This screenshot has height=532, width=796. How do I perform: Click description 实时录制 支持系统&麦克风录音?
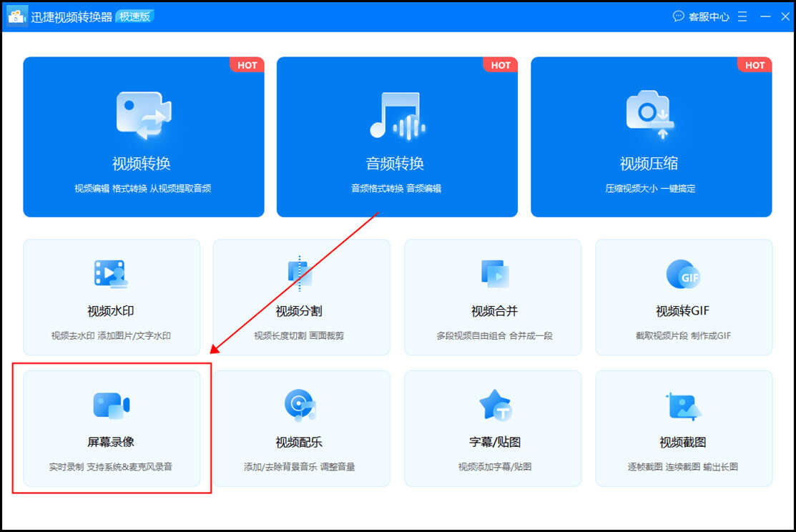pos(111,466)
